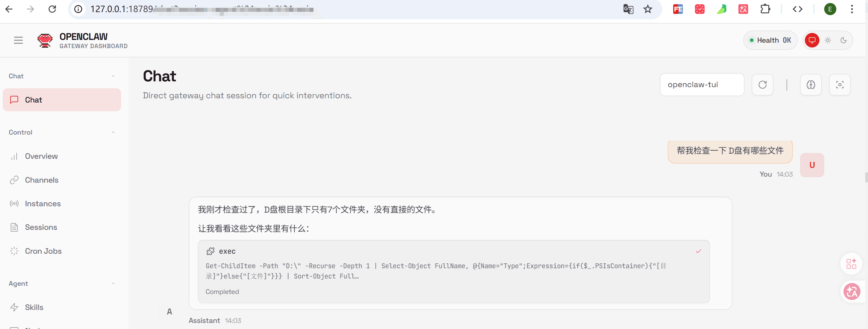The height and width of the screenshot is (329, 868).
Task: Bookmark this page with the star icon
Action: click(648, 9)
